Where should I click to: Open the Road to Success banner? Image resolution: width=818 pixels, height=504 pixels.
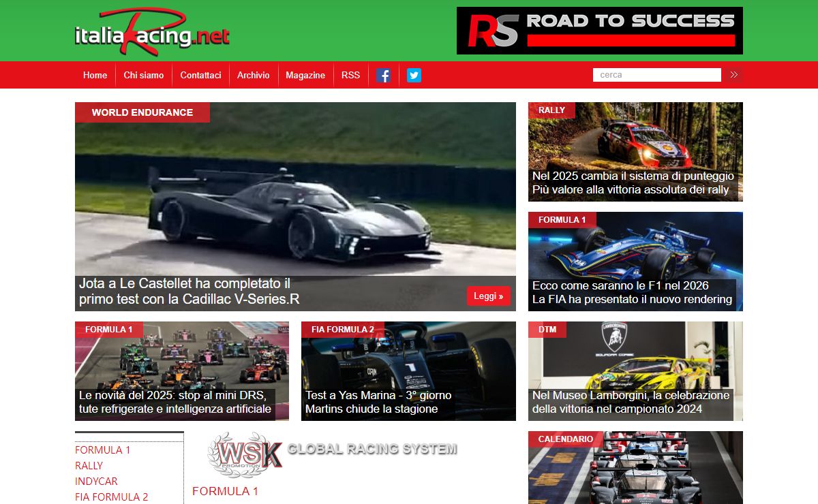(x=600, y=31)
